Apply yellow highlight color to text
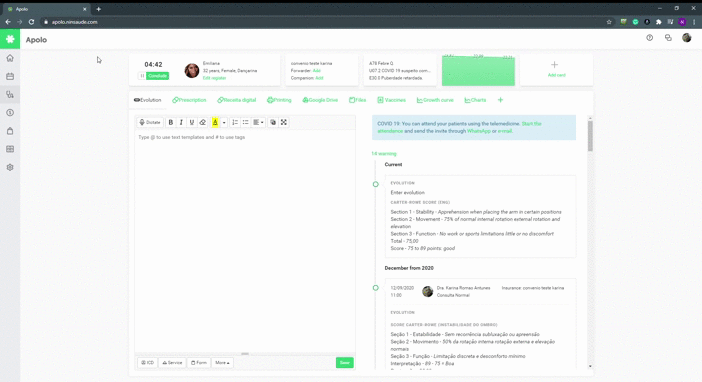Image resolution: width=702 pixels, height=382 pixels. pos(215,122)
